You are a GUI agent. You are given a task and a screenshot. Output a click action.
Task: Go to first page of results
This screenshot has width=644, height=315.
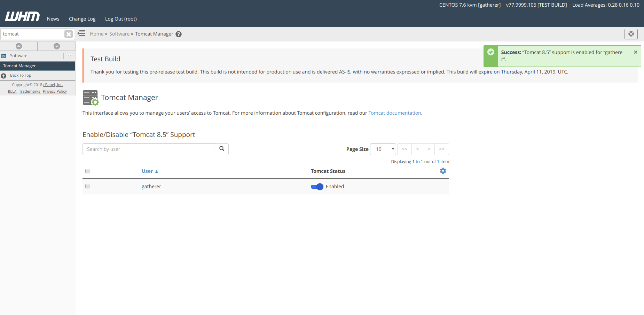click(405, 149)
